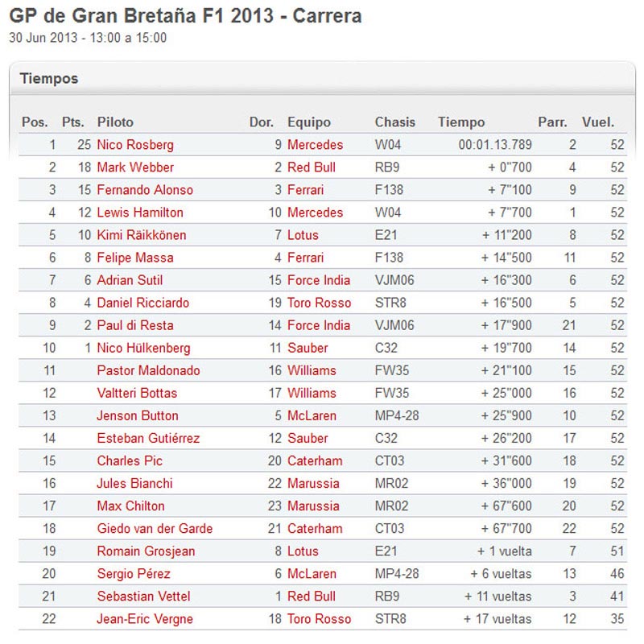Image resolution: width=644 pixels, height=644 pixels.
Task: Open Nico Rosberg driver link
Action: click(x=135, y=145)
